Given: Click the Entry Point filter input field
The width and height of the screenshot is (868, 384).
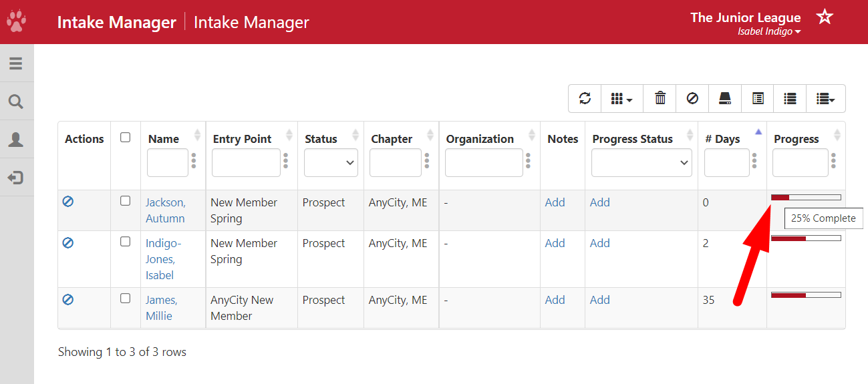Looking at the screenshot, I should coord(246,162).
